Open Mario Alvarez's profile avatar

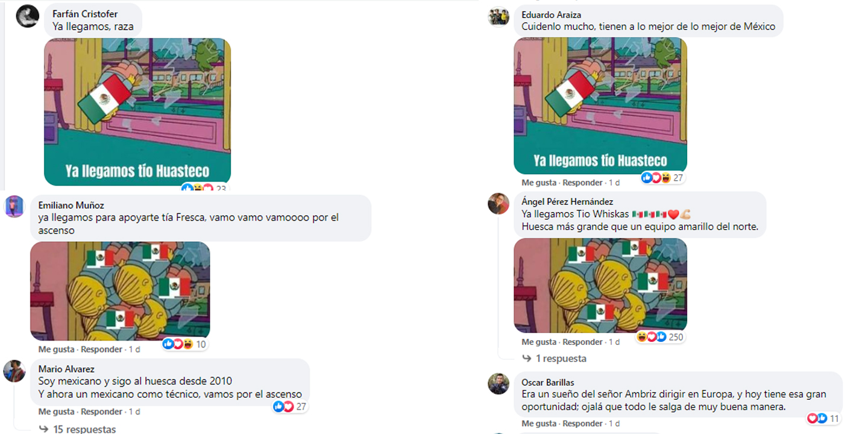tap(14, 371)
